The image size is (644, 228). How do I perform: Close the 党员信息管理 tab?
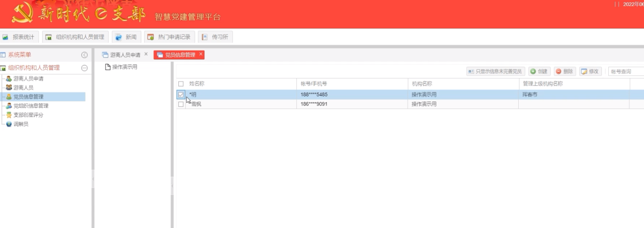[200, 54]
